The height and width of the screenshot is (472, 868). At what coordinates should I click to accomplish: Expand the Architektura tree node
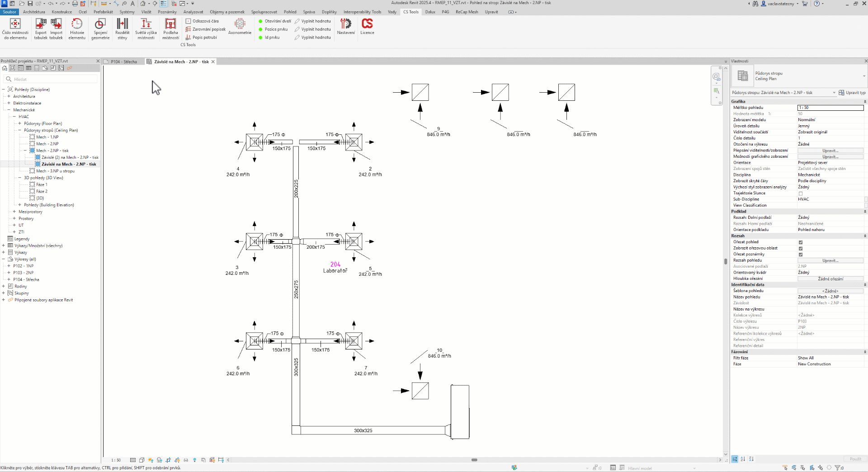pos(9,96)
